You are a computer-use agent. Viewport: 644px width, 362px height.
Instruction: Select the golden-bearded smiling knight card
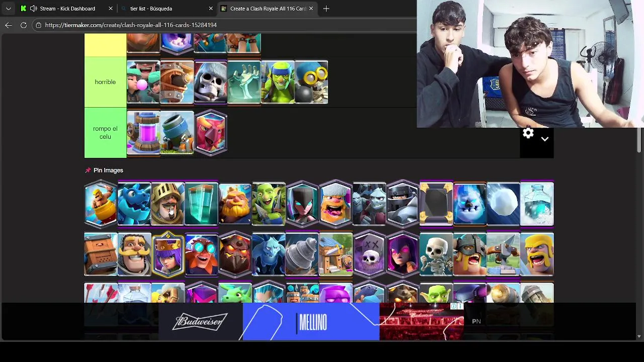pyautogui.click(x=235, y=204)
